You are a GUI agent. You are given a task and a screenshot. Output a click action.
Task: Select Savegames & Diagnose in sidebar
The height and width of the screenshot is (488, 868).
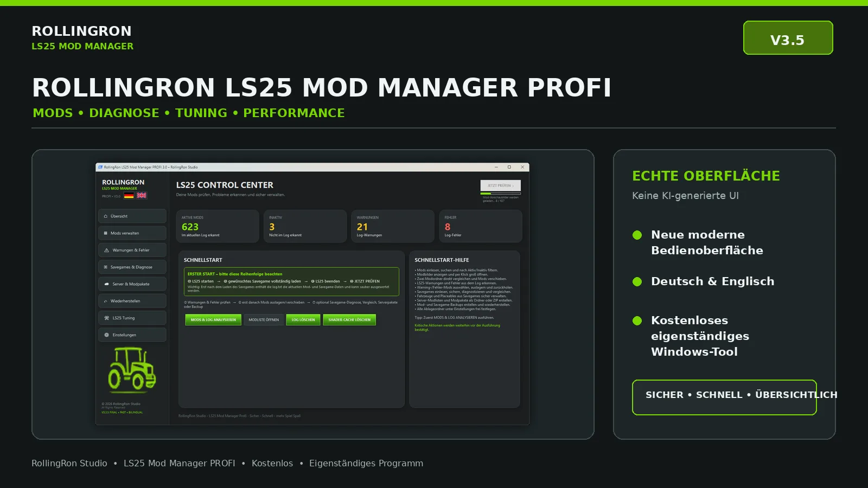point(132,267)
